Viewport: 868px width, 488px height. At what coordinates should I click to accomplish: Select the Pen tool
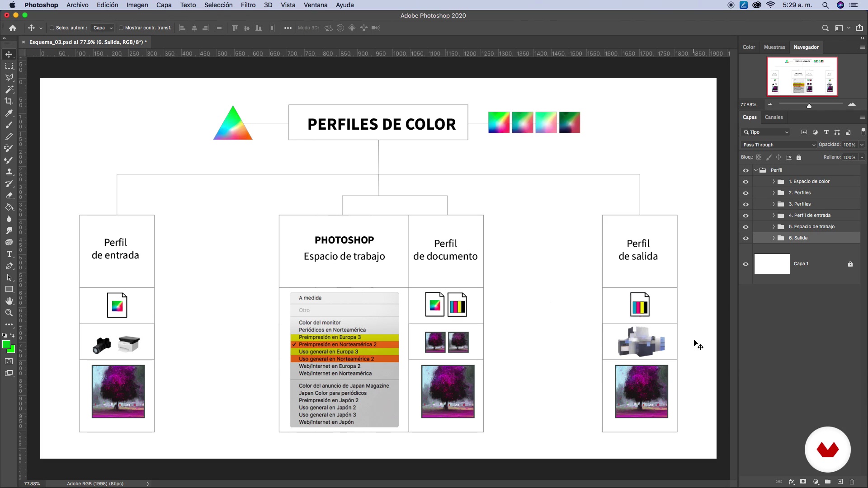click(x=9, y=266)
